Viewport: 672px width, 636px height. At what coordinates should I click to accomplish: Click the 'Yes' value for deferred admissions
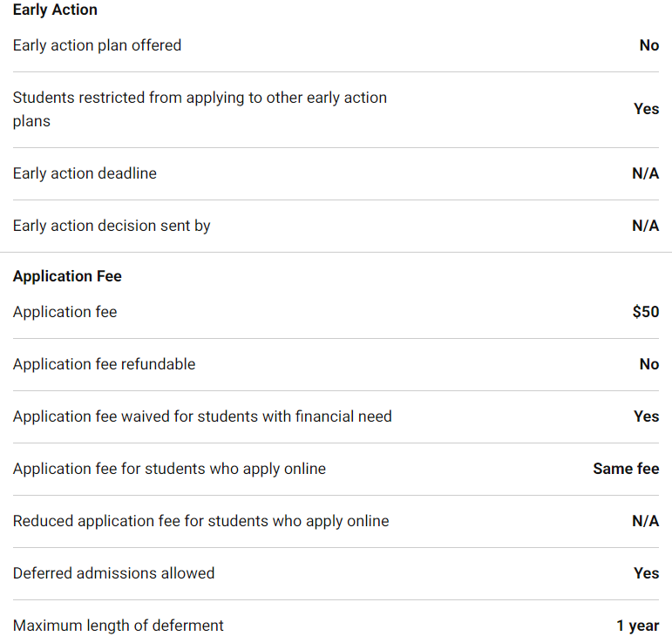pos(646,573)
